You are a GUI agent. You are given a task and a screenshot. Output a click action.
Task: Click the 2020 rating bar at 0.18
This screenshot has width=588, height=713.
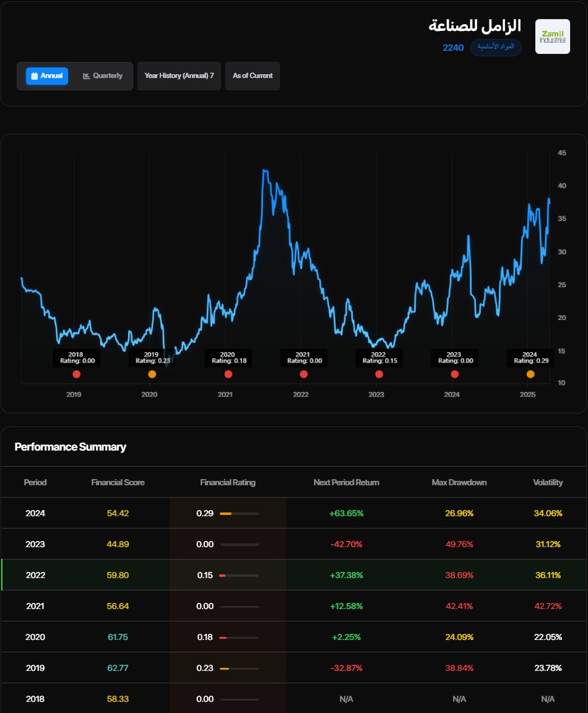(239, 637)
